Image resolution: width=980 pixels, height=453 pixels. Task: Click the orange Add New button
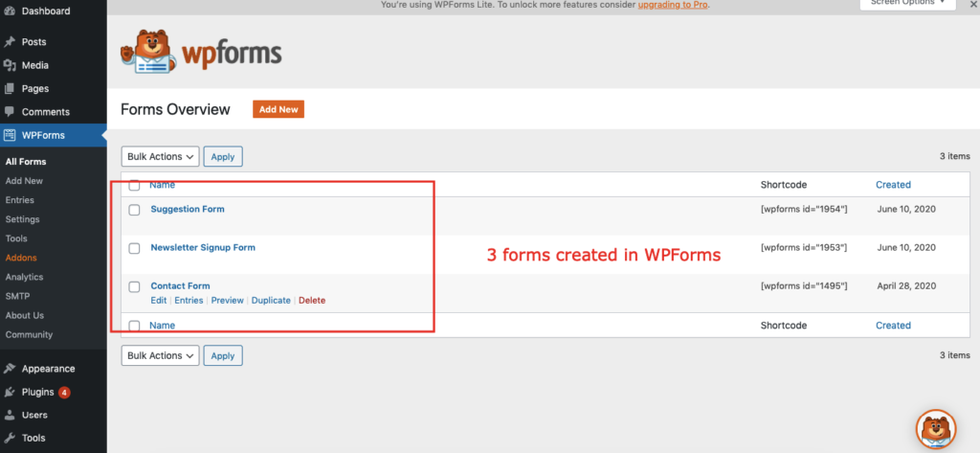tap(278, 109)
